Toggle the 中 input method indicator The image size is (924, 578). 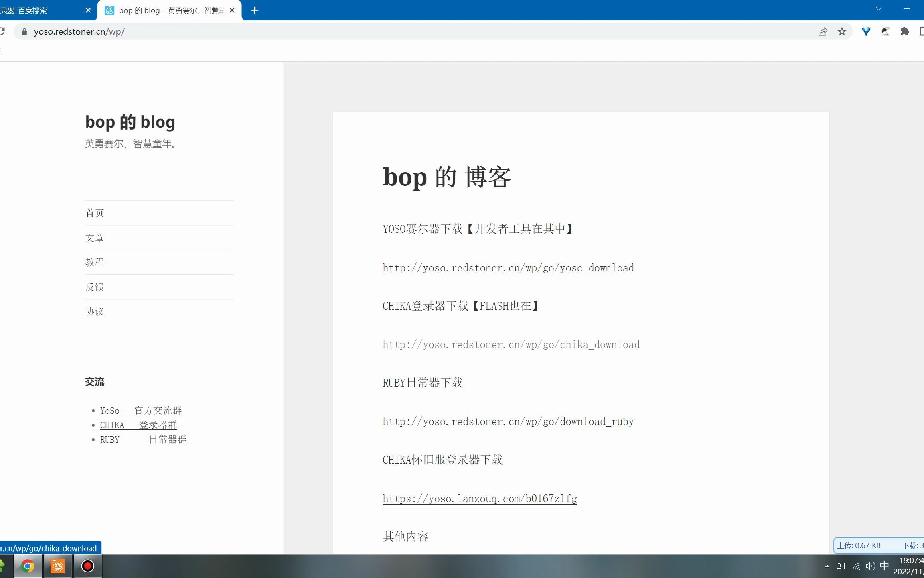pos(884,566)
